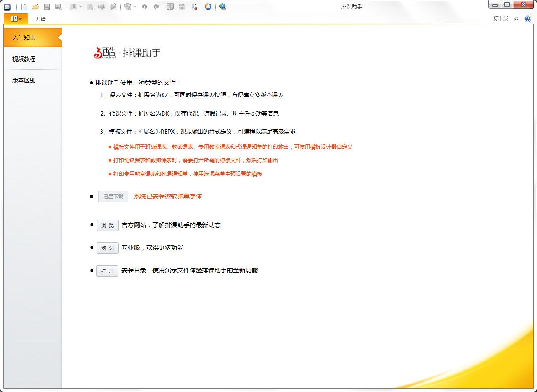Click the application icon in the title bar
Screen dimensions: 537x392
click(x=7, y=7)
